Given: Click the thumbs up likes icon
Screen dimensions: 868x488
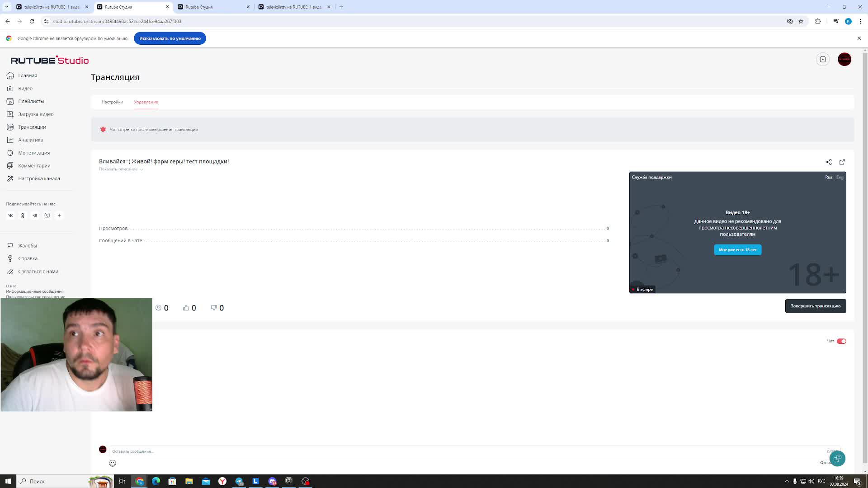Looking at the screenshot, I should (186, 308).
